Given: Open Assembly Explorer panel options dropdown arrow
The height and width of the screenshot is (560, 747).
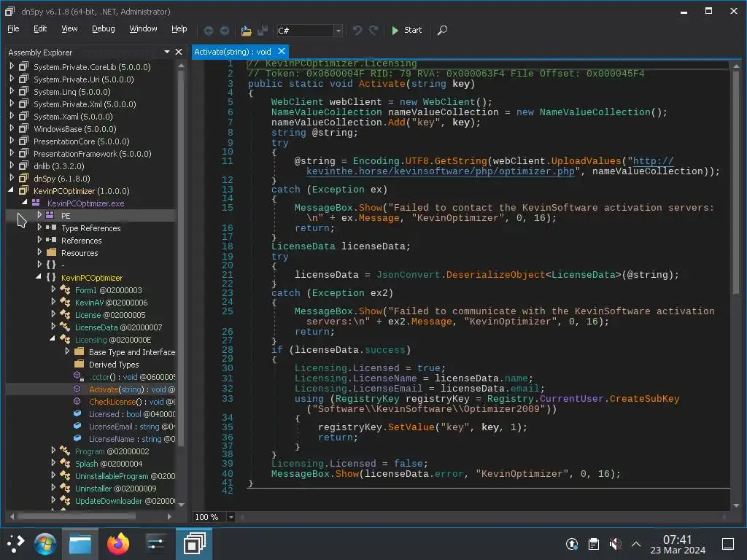Looking at the screenshot, I should pyautogui.click(x=167, y=52).
